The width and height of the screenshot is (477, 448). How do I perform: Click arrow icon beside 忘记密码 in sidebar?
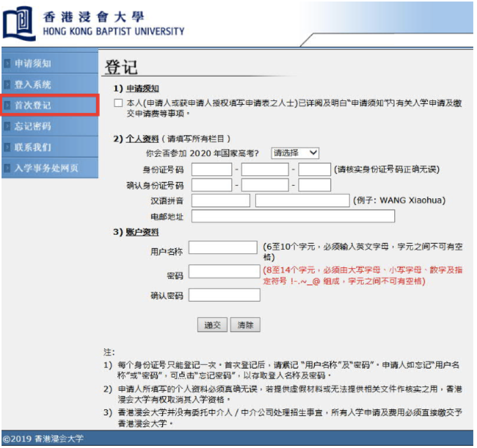7,126
